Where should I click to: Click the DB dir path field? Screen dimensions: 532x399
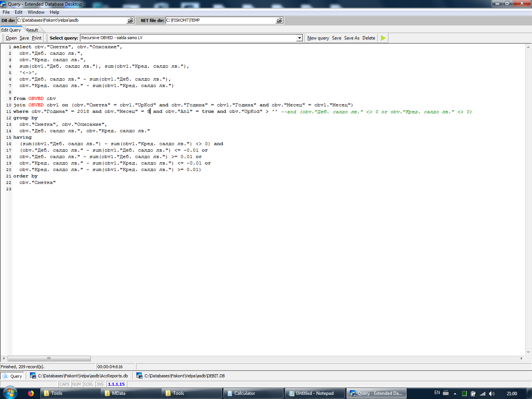tap(72, 20)
